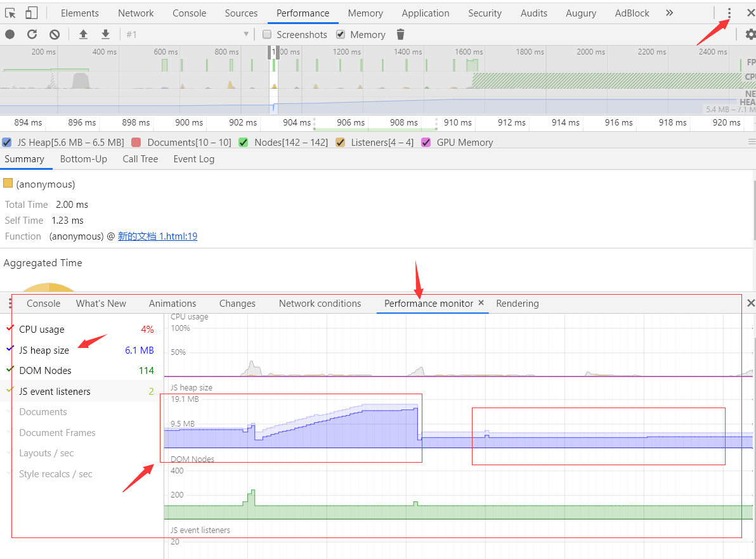The image size is (756, 559).
Task: Enable the Screenshots checkbox
Action: (267, 35)
